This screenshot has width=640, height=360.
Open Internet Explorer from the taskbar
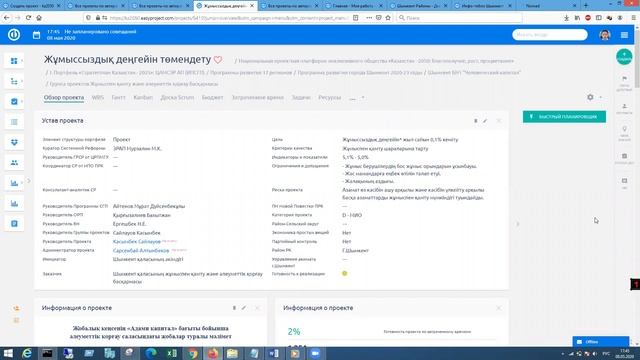coord(27,353)
